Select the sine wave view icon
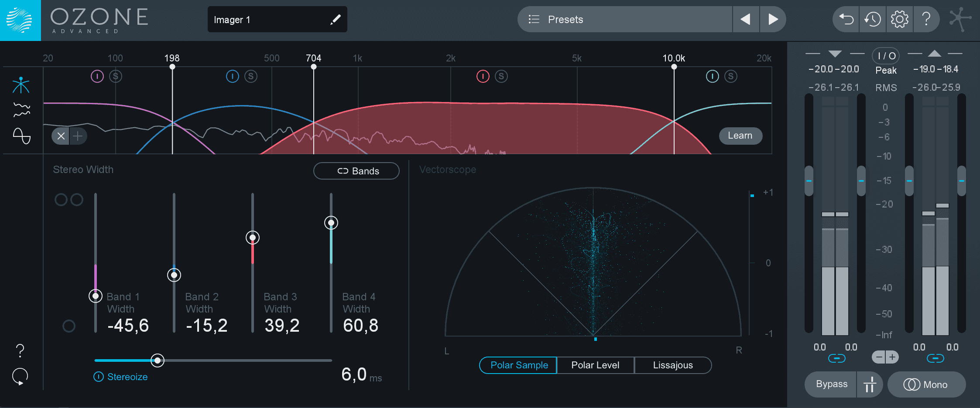The image size is (980, 408). 21,136
